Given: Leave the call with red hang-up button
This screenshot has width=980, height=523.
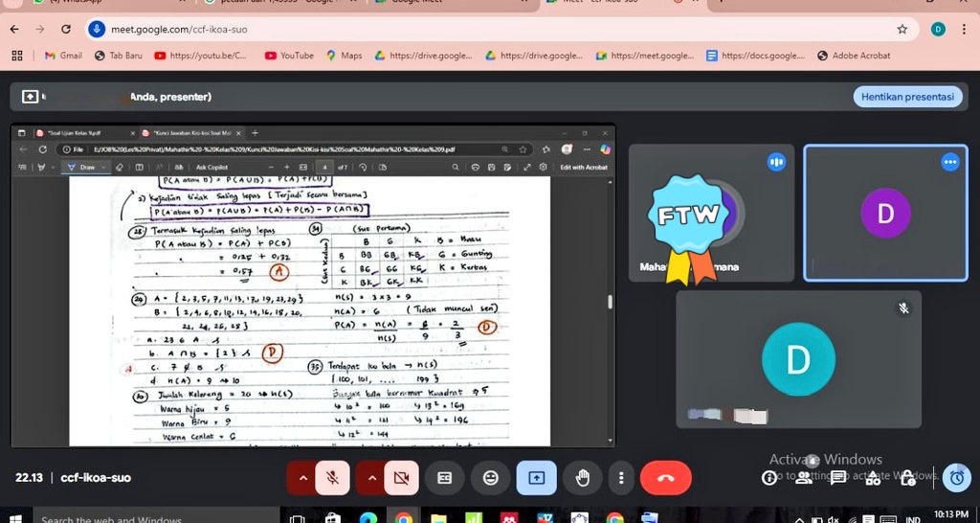Looking at the screenshot, I should (x=666, y=478).
